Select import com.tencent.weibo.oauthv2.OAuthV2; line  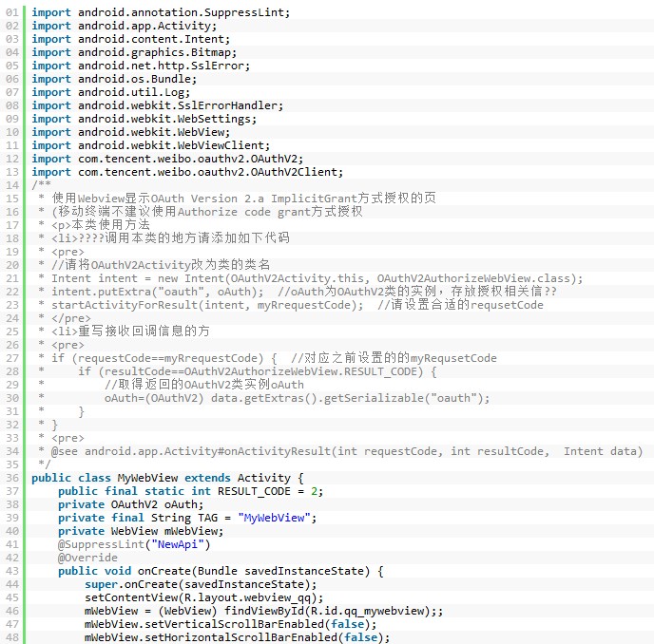pos(167,160)
